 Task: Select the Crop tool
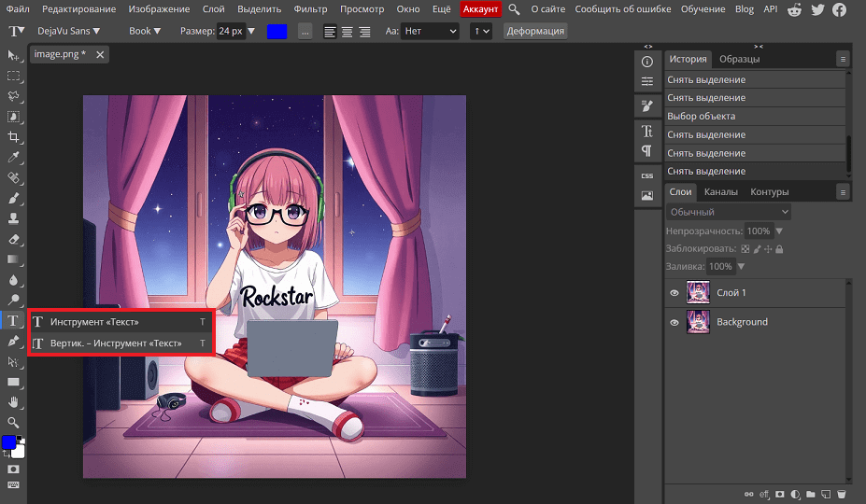coord(13,136)
